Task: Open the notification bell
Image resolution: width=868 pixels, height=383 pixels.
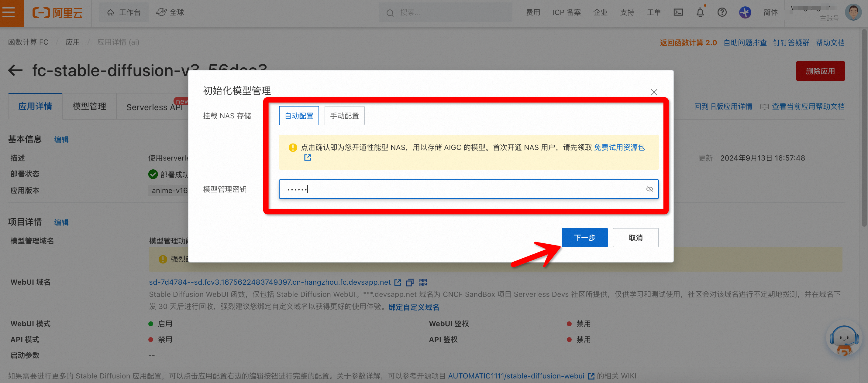Action: pos(700,12)
